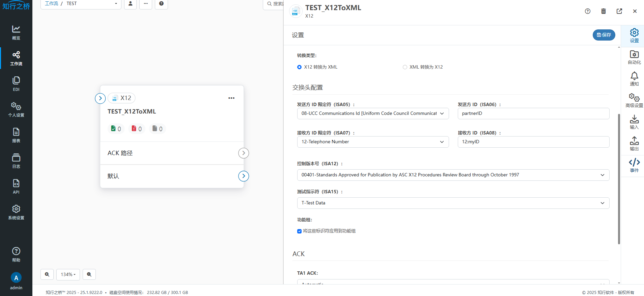Open panel in new window icon
Viewport: 644px width, 296px height.
point(619,11)
